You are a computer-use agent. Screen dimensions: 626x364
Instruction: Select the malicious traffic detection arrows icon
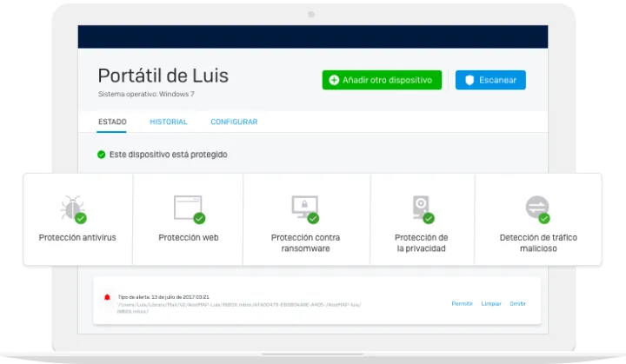537,208
